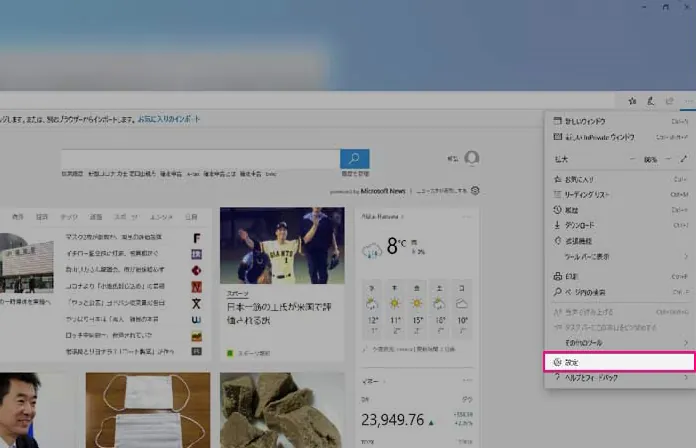Decrease zoom with the minus button in menu

point(632,159)
